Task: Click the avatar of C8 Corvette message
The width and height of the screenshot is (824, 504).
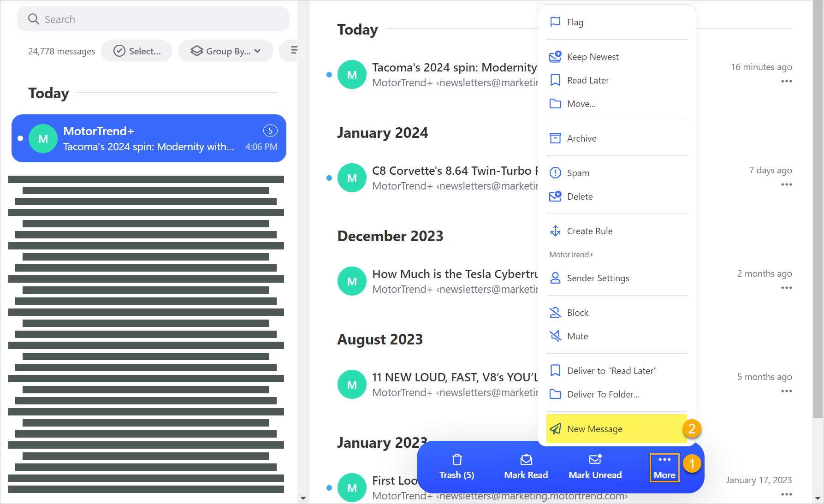Action: (352, 178)
